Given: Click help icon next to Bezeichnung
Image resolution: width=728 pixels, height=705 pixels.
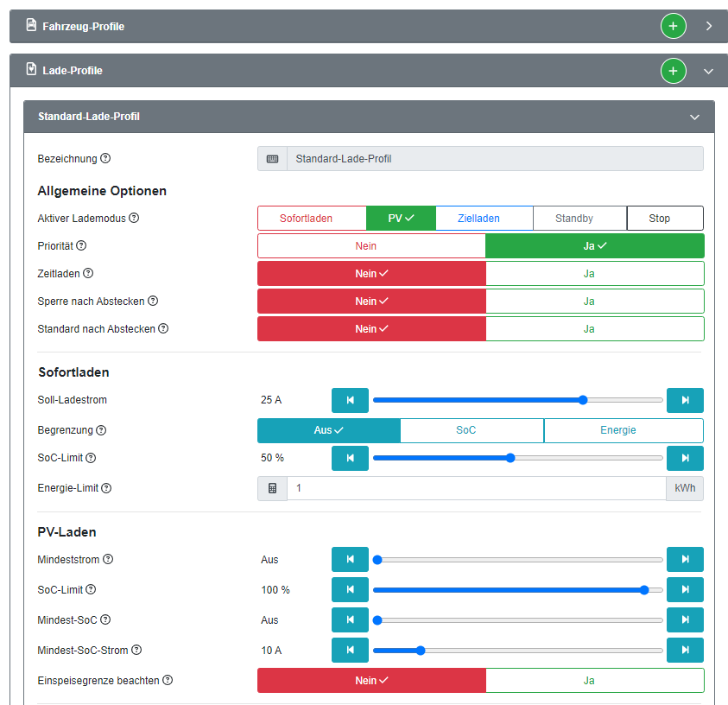Looking at the screenshot, I should [105, 159].
